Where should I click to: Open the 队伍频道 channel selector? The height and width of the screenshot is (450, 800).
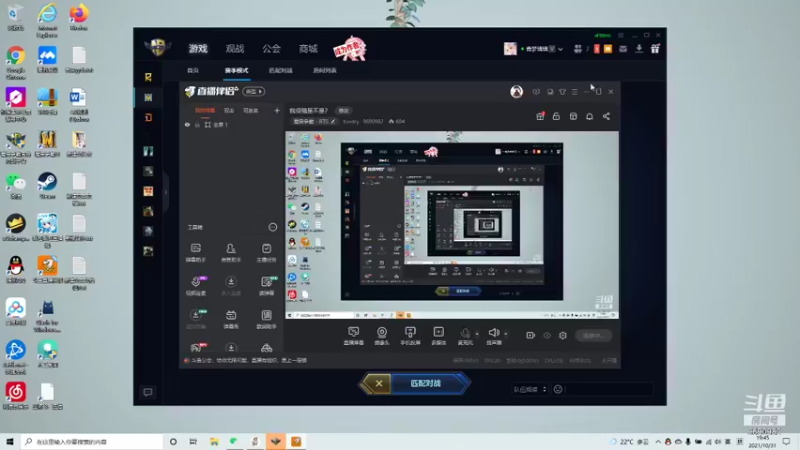(x=530, y=389)
